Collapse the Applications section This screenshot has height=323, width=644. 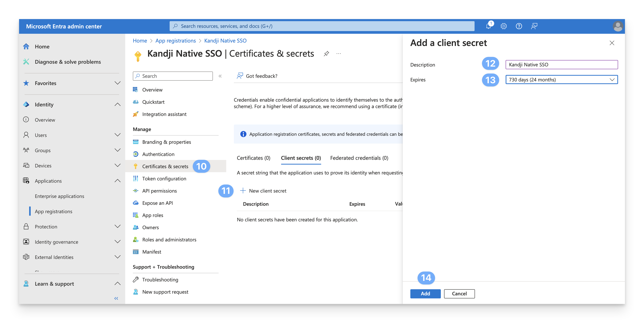118,181
